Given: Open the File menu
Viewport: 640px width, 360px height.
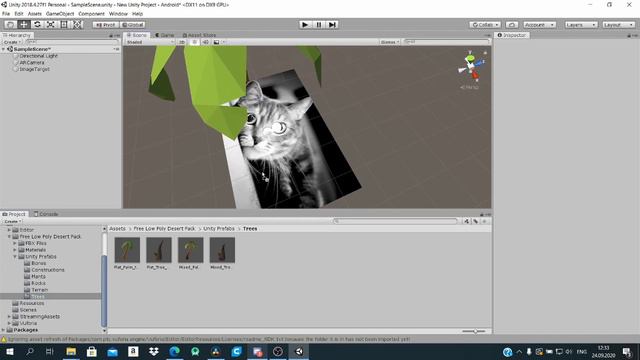Looking at the screenshot, I should point(6,13).
